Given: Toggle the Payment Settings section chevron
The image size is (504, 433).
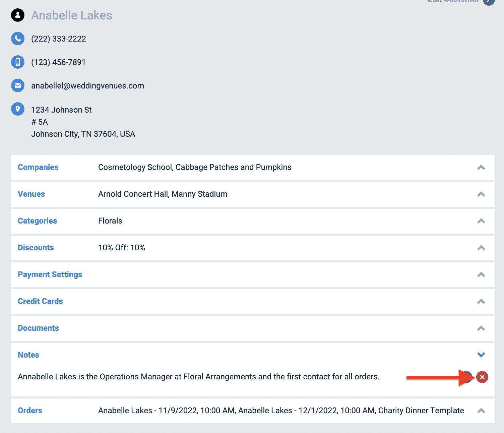Looking at the screenshot, I should (x=481, y=274).
